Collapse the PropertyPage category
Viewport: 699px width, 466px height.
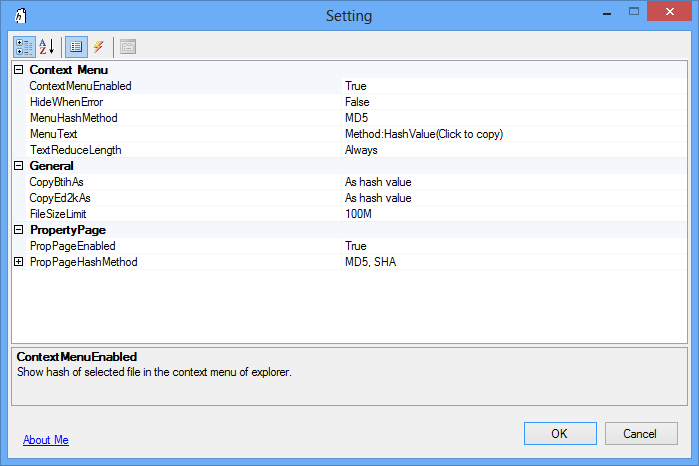click(x=19, y=230)
